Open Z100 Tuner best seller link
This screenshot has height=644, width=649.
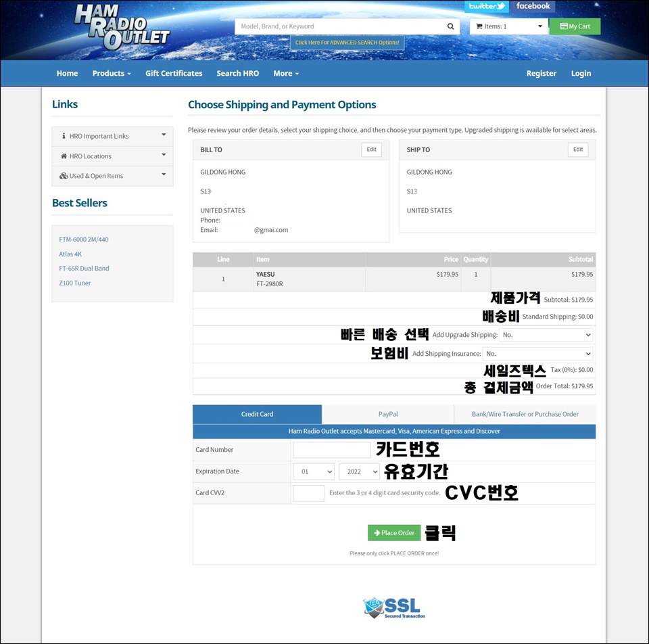pyautogui.click(x=75, y=283)
